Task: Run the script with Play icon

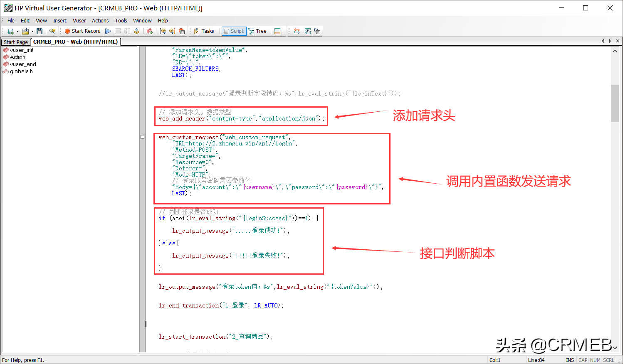Action: 108,31
